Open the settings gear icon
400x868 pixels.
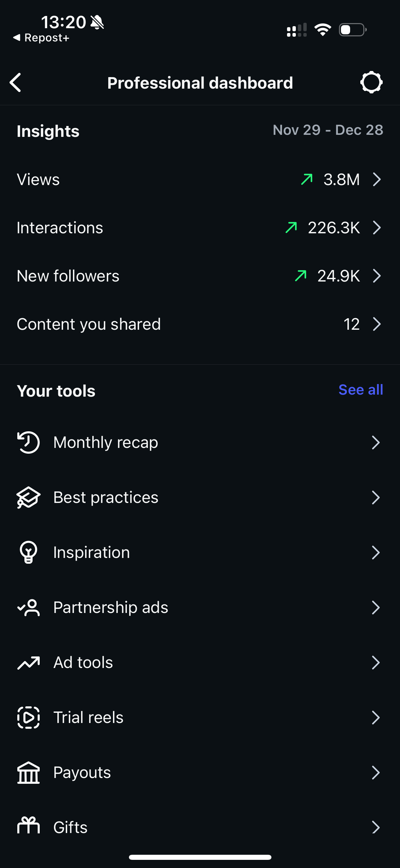click(371, 82)
